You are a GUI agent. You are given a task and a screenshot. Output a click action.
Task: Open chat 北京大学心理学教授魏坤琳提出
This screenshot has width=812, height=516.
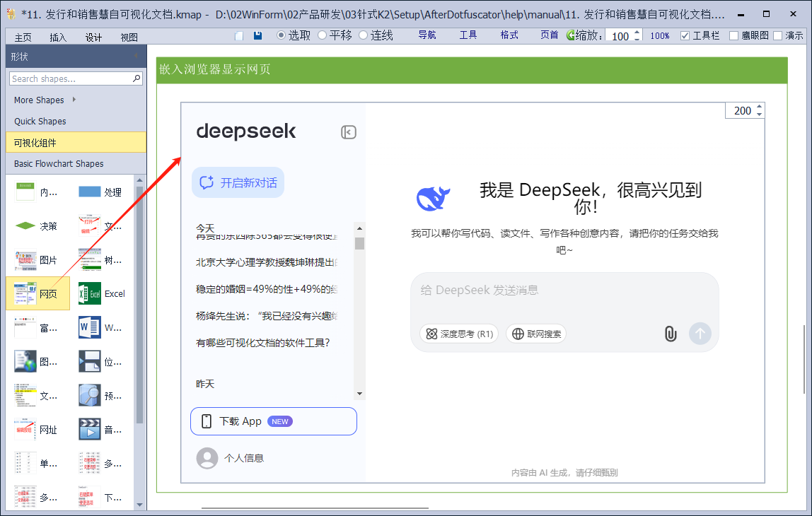click(267, 262)
